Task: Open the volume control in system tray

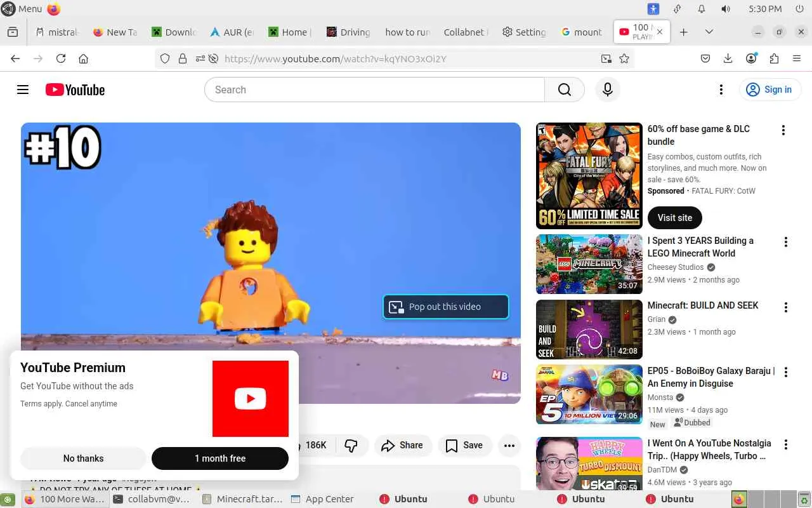Action: (726, 9)
